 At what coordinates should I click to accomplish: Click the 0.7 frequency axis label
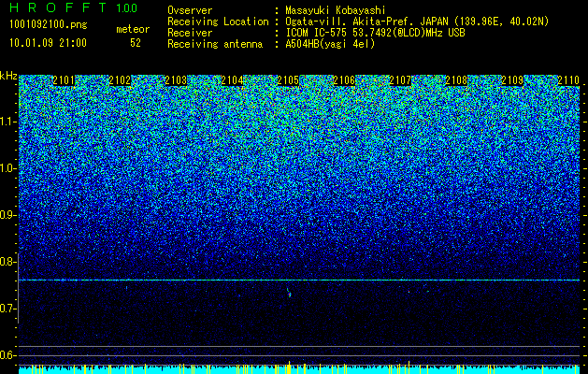7,309
